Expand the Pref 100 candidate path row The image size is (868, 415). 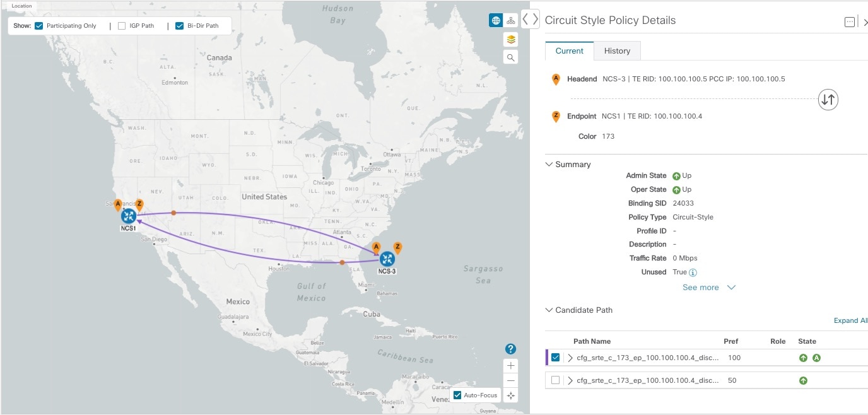click(570, 358)
